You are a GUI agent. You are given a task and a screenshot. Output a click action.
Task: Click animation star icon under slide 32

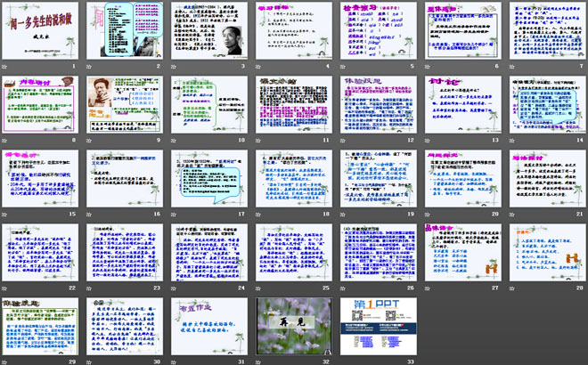pos(258,361)
